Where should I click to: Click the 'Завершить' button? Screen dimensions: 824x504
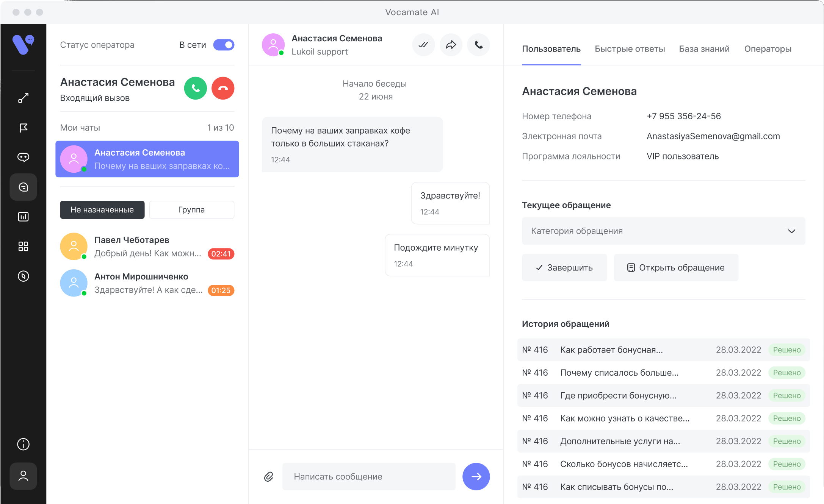[564, 268]
